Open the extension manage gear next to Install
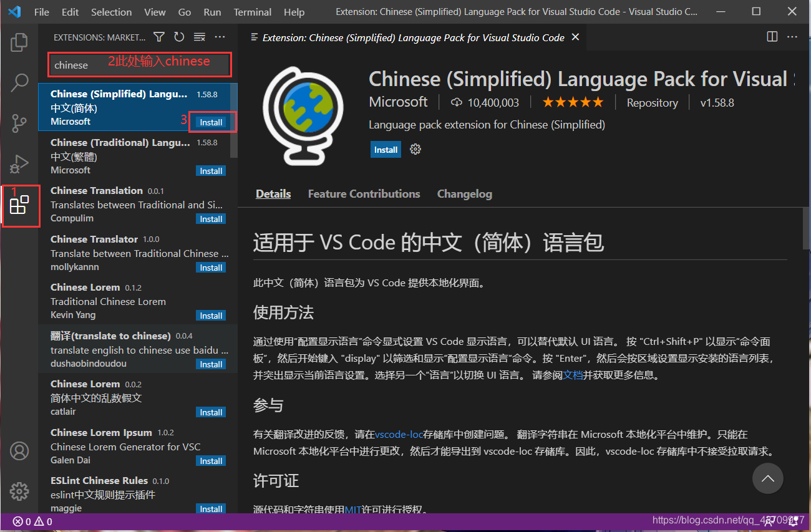This screenshot has width=811, height=532. tap(415, 149)
